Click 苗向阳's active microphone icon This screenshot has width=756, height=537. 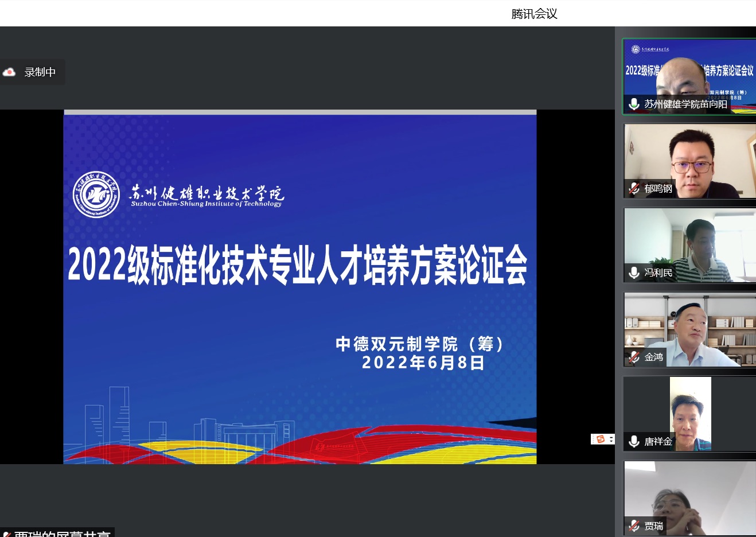point(634,104)
